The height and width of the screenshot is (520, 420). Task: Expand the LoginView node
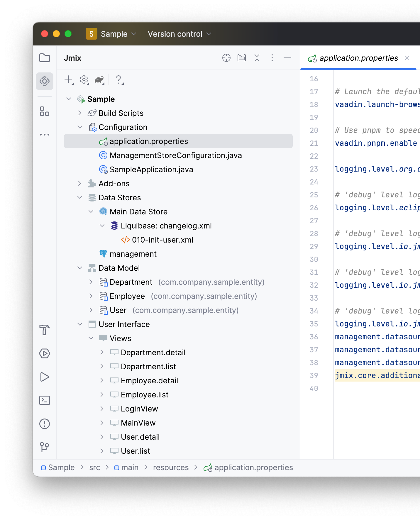pos(102,409)
